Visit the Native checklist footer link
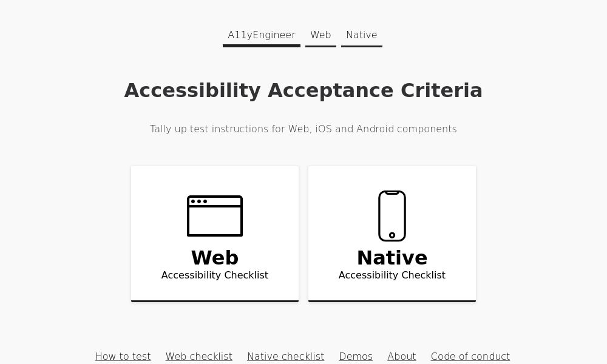The image size is (607, 364). pyautogui.click(x=285, y=356)
